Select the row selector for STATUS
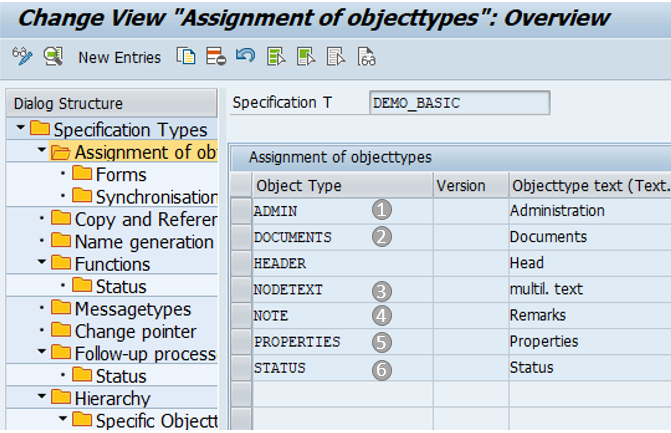The height and width of the screenshot is (433, 671). 240,368
